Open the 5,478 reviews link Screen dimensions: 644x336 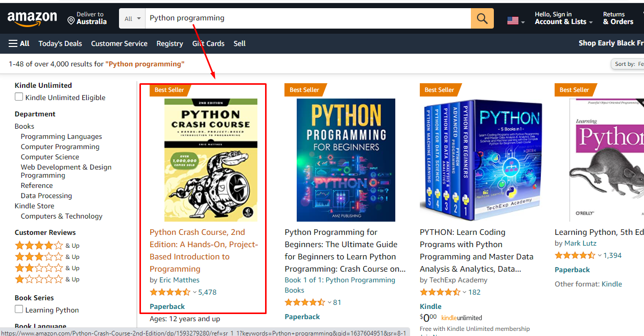pyautogui.click(x=207, y=292)
